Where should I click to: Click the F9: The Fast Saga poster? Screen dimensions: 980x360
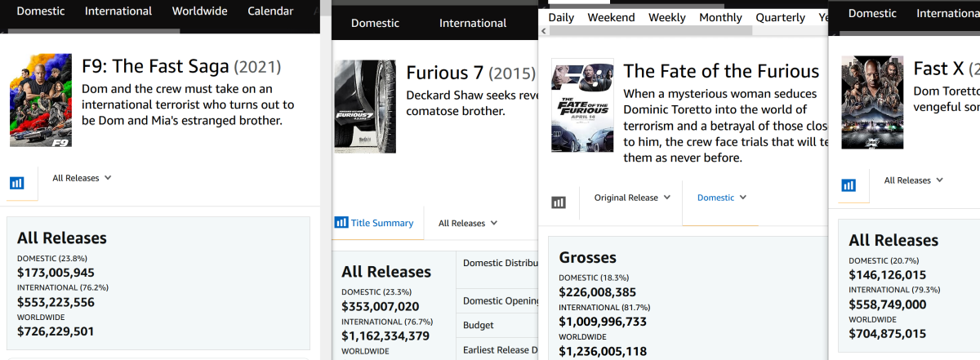tap(41, 100)
